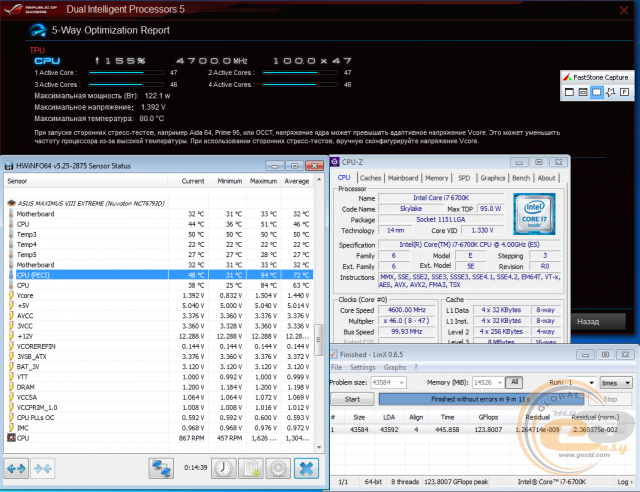The width and height of the screenshot is (640, 492).
Task: Select FastStone full screen capture icon
Action: click(x=624, y=92)
